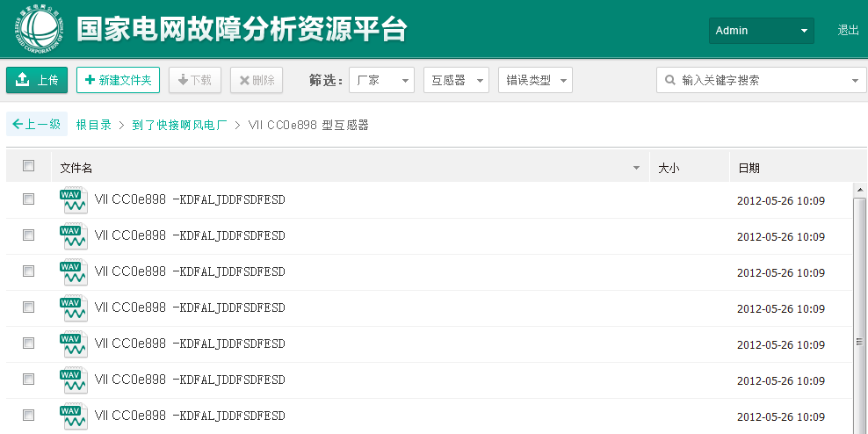The width and height of the screenshot is (868, 434).
Task: Check the first file row checkbox
Action: [28, 199]
